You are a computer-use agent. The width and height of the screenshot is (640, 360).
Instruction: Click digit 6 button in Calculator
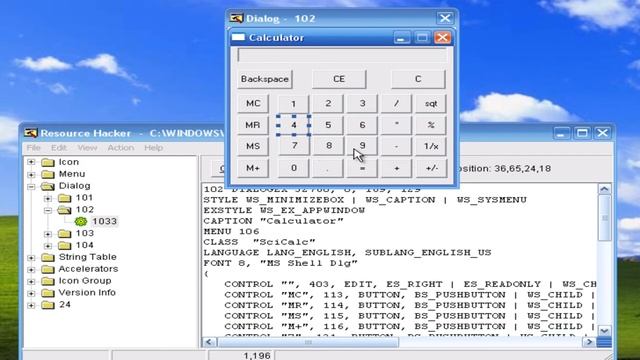coord(362,125)
